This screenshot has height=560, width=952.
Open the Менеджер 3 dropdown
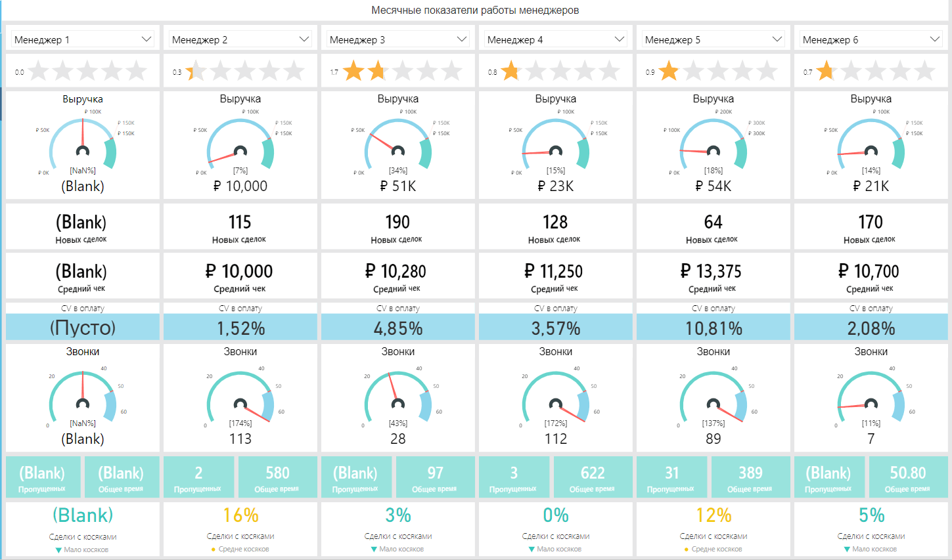click(x=398, y=39)
